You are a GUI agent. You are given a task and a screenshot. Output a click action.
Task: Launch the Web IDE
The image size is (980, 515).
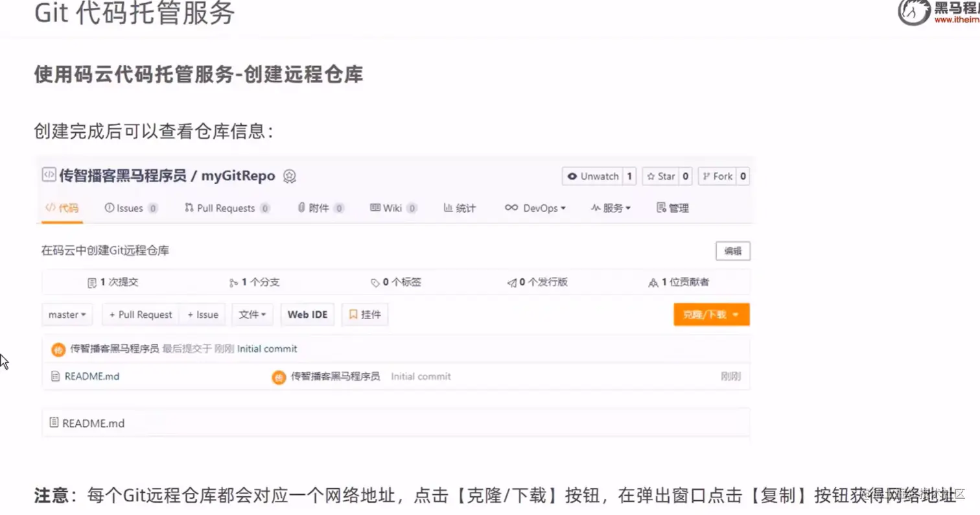(307, 314)
